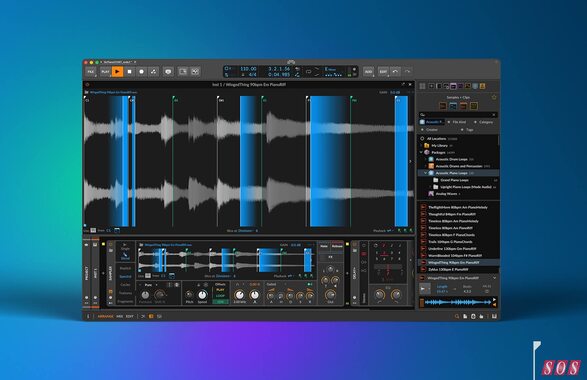Play the browser preview sample
The width and height of the screenshot is (587, 380).
point(425,289)
